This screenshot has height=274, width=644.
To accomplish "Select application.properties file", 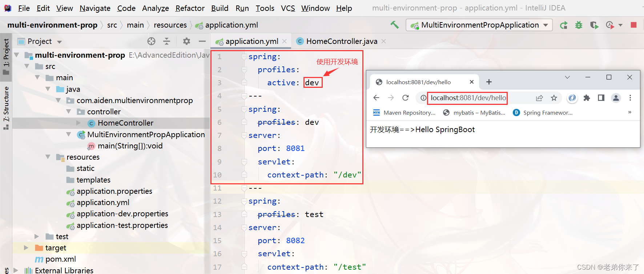I will click(x=114, y=191).
